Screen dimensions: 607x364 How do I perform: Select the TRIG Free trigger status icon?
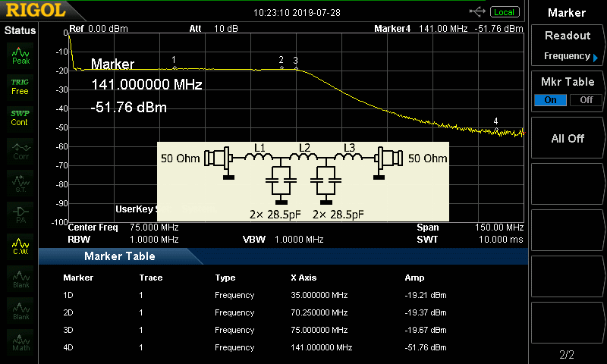[20, 86]
